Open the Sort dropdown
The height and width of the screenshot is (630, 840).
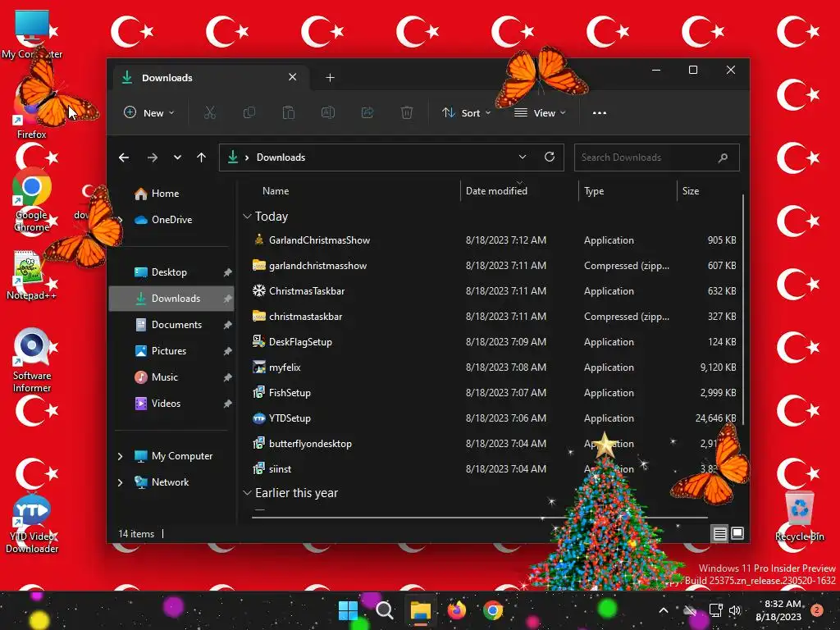point(466,113)
